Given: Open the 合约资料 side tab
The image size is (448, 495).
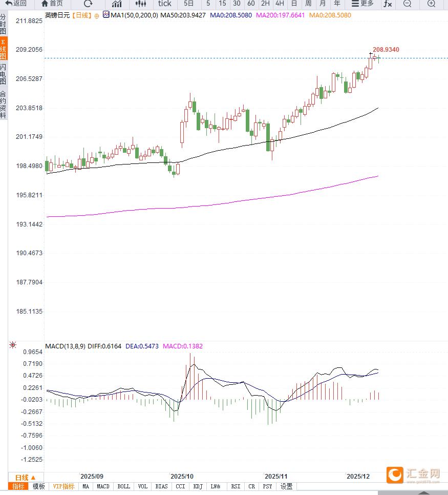Looking at the screenshot, I should tap(3, 105).
